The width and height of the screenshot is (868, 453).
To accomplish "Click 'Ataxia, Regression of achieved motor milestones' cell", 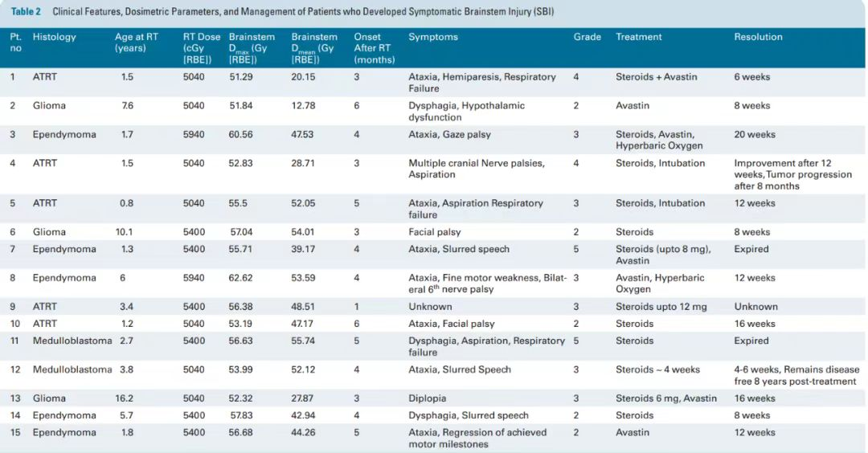I will coord(477,438).
